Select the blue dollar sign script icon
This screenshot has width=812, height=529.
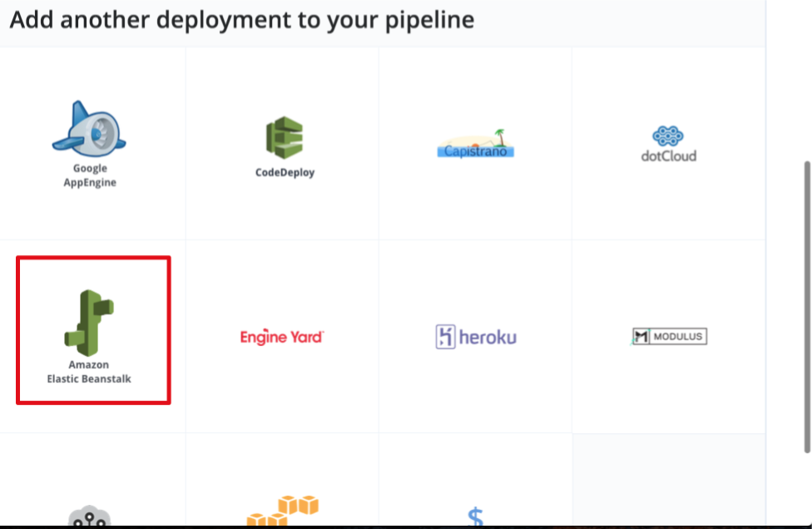475,517
